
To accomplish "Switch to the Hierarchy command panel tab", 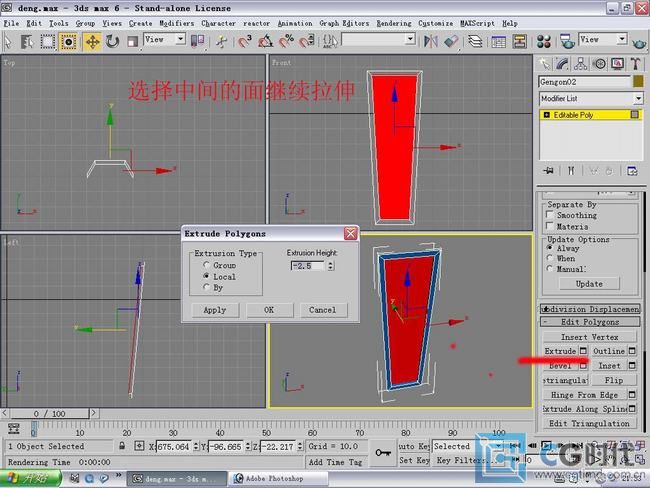I will coord(581,64).
